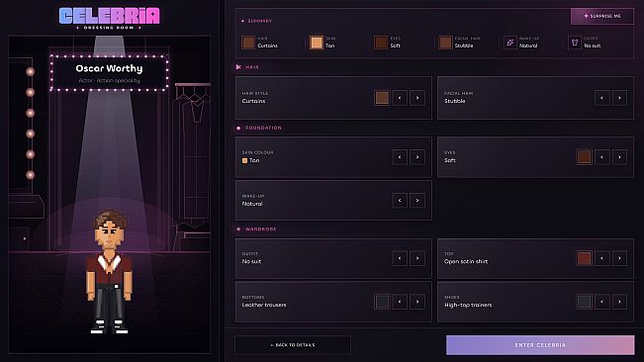Select previous hair style arrow
Screen dimensions: 644x362
[400, 98]
